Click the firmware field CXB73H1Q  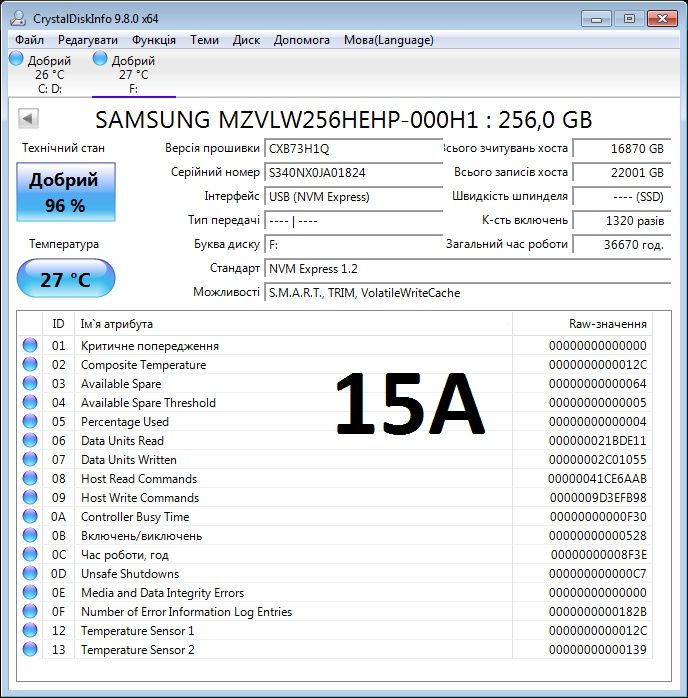coord(353,149)
